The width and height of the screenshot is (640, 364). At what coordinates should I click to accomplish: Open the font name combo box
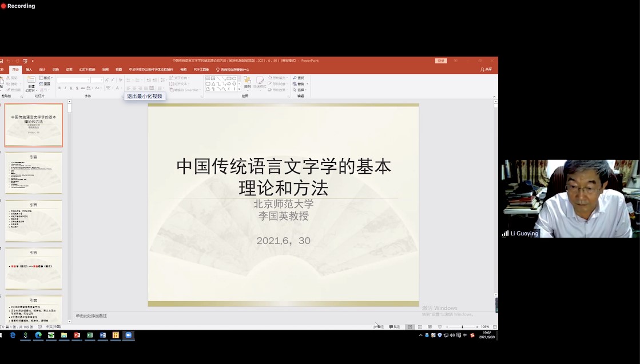click(x=73, y=80)
